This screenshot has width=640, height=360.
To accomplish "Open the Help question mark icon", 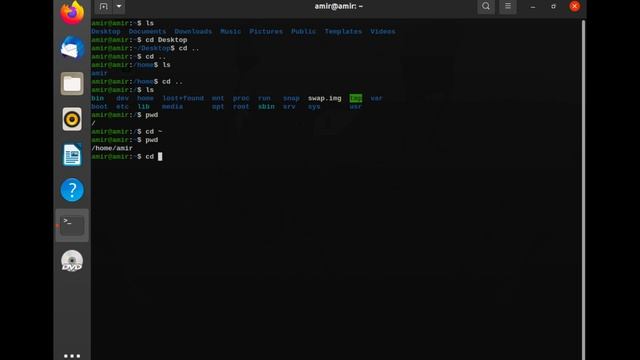I will [x=72, y=190].
